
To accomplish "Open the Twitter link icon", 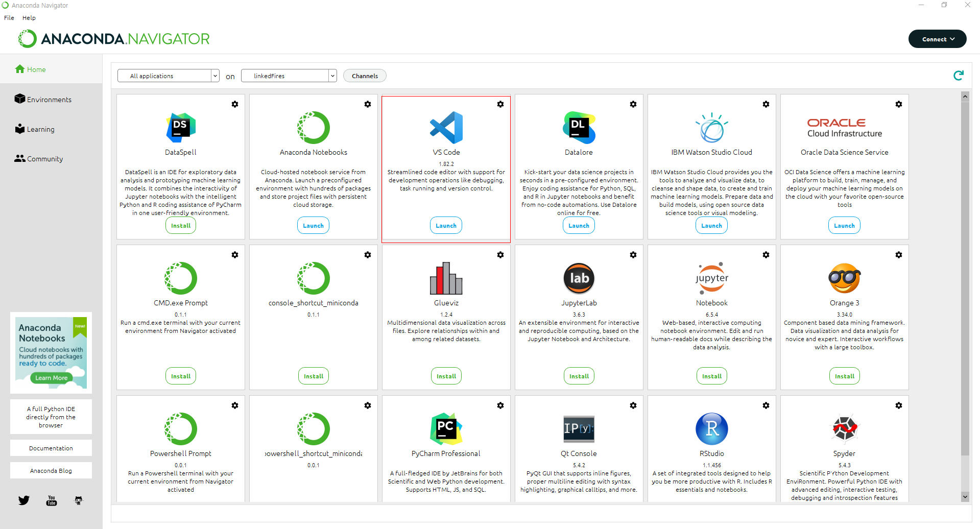I will tap(24, 500).
